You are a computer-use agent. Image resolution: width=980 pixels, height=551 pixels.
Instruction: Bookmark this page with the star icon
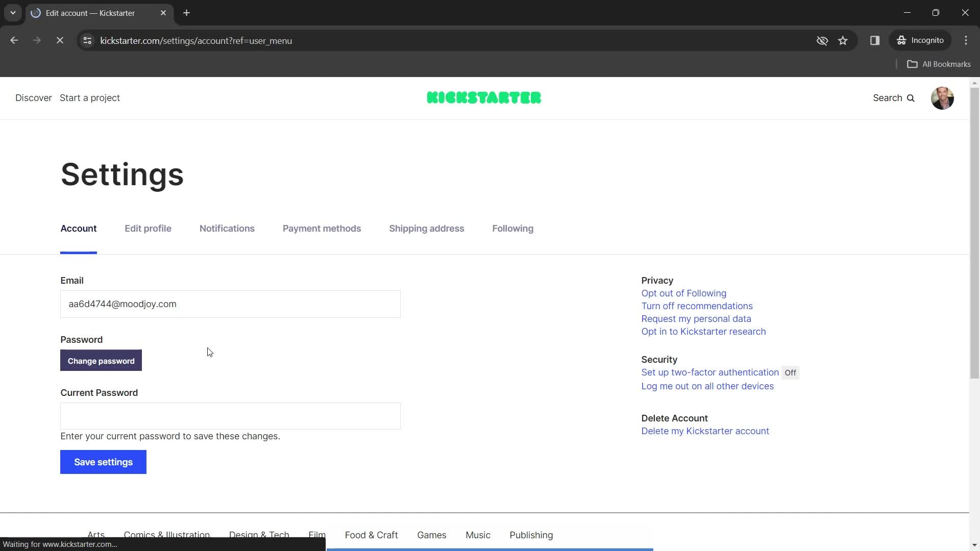pyautogui.click(x=843, y=40)
